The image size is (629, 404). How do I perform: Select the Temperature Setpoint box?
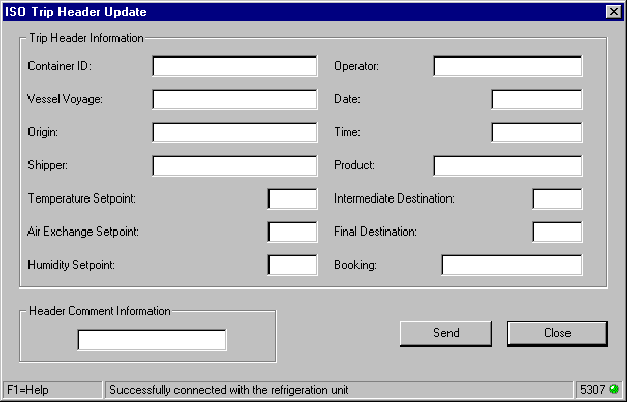[x=292, y=198]
